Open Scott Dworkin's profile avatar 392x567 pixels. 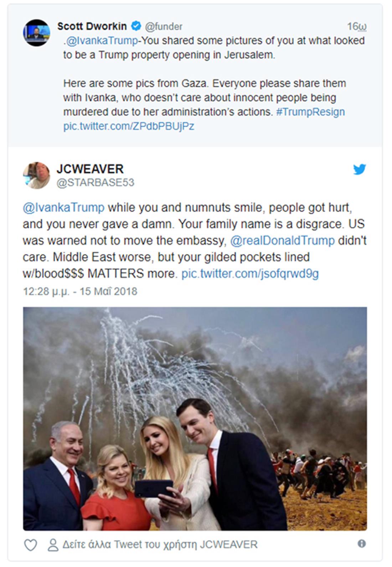point(36,33)
